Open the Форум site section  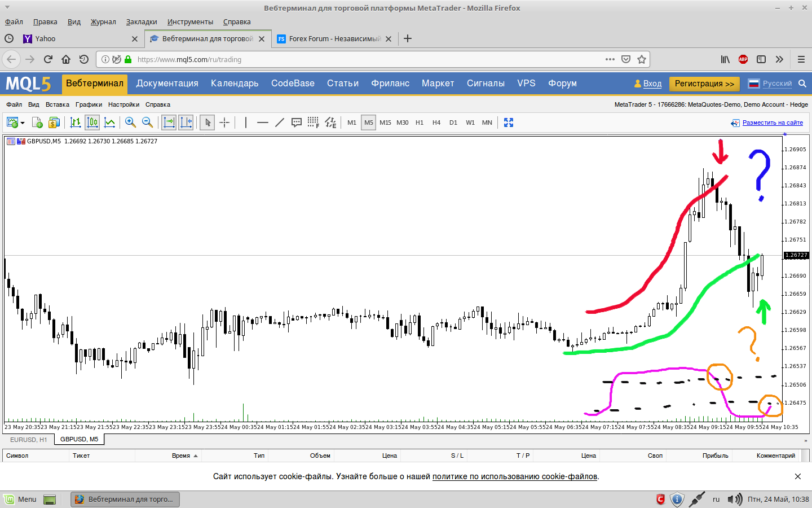pos(562,84)
